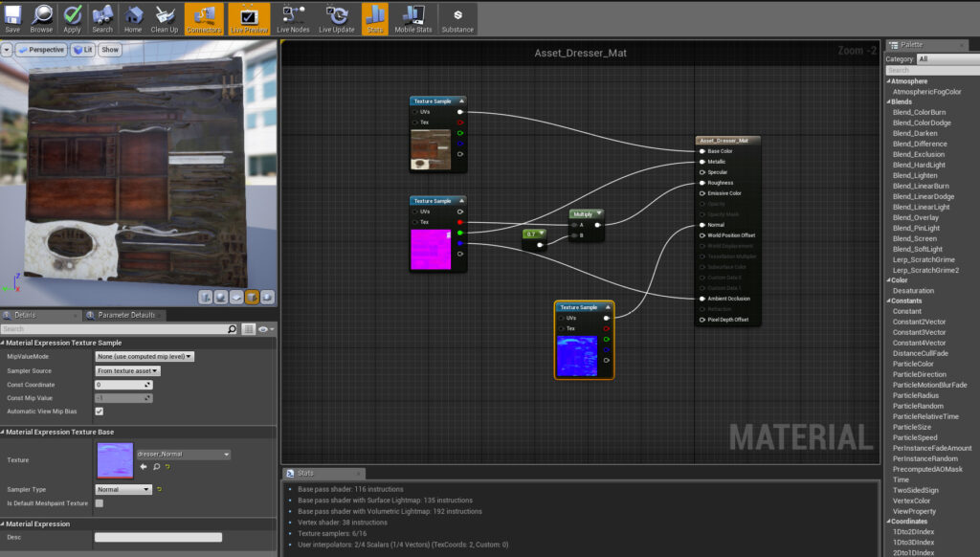Switch to the Parameter Defaults tab
Viewport: 980px width, 557px height.
coord(124,315)
